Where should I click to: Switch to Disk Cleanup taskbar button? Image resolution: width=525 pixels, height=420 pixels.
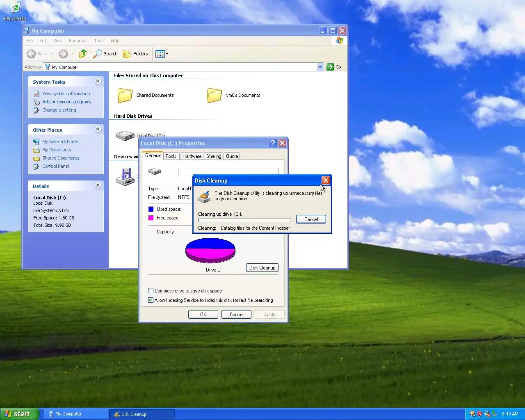click(142, 414)
